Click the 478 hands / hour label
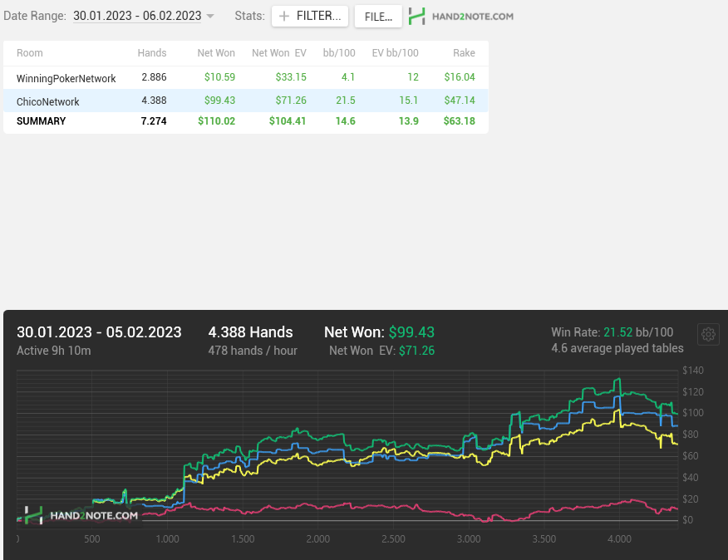This screenshot has height=560, width=728. coord(253,351)
